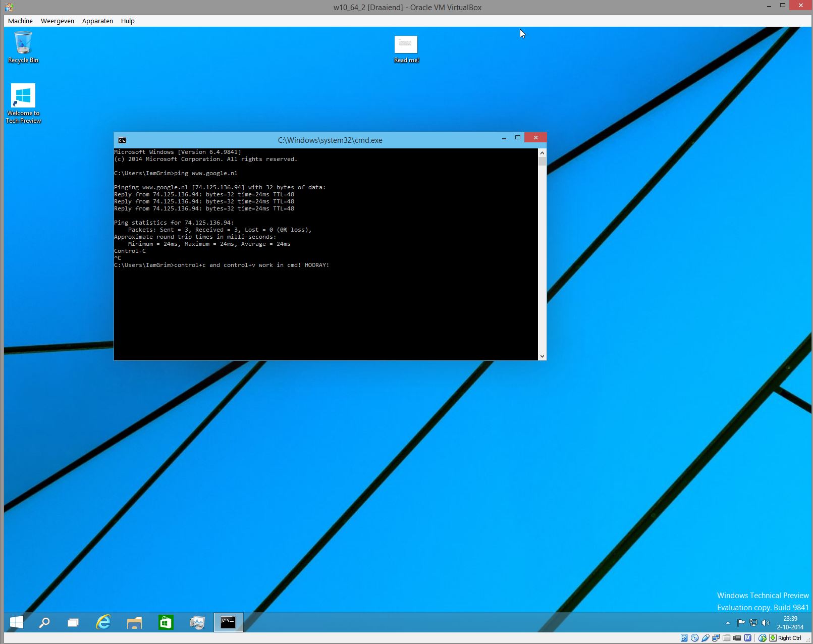The width and height of the screenshot is (813, 644).
Task: Click the 'HOORAY!' prompt line in cmd
Action: pos(222,265)
